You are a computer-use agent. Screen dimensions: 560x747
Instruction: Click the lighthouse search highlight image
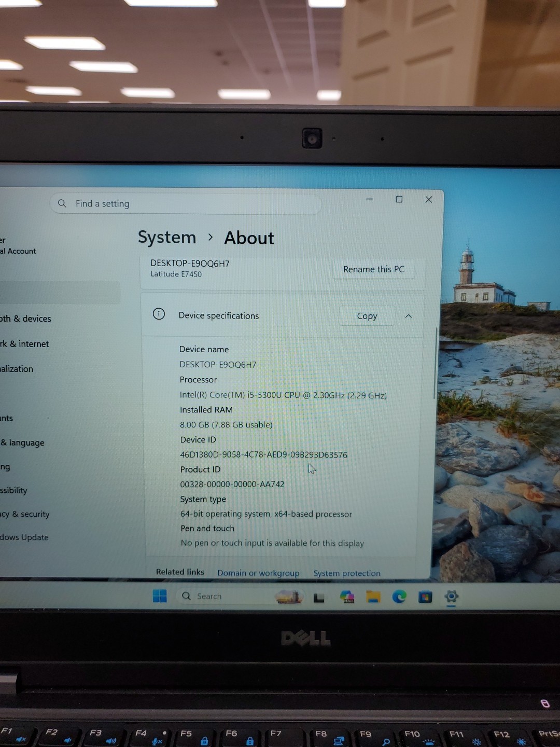(289, 597)
